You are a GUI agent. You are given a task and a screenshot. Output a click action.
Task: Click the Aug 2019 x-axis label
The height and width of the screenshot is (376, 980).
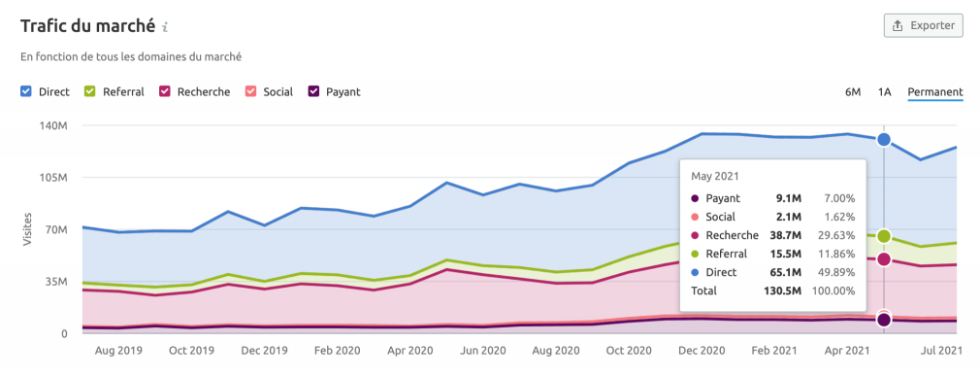tap(119, 350)
